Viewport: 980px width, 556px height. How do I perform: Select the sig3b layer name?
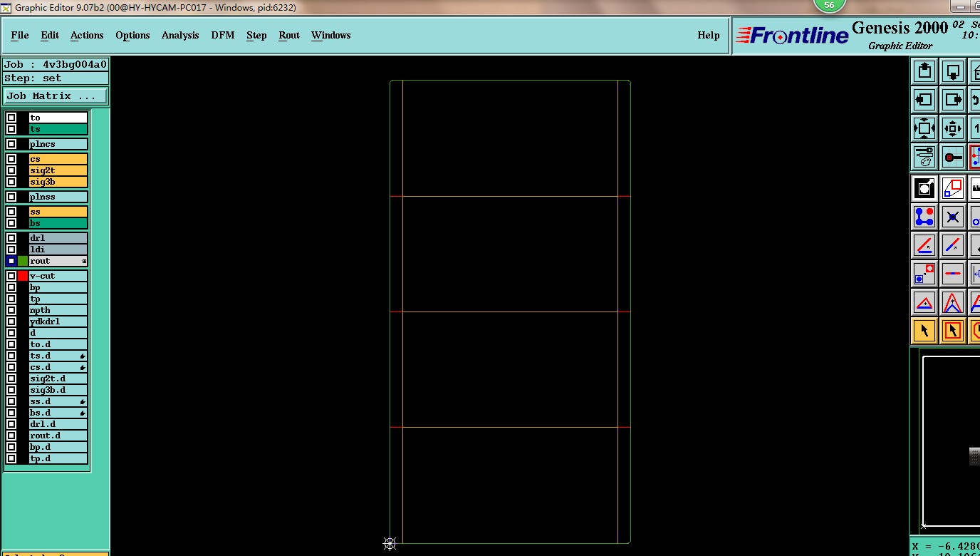coord(58,182)
